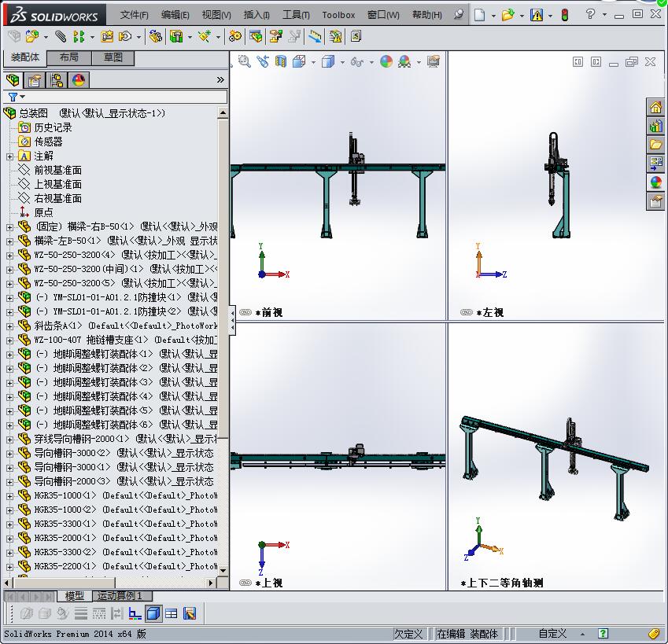The height and width of the screenshot is (644, 668).
Task: Open File Explorer folder icon in task pane
Action: (655, 145)
